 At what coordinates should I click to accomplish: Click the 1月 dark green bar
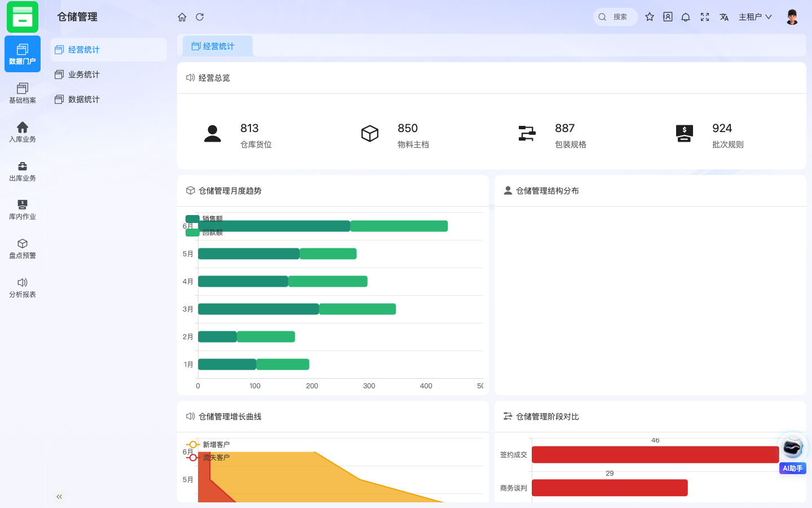pos(227,364)
